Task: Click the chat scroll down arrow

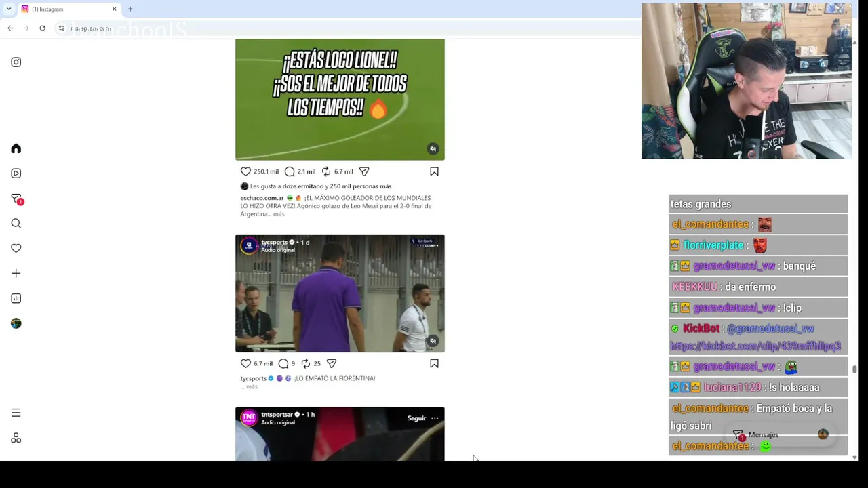Action: [x=854, y=457]
